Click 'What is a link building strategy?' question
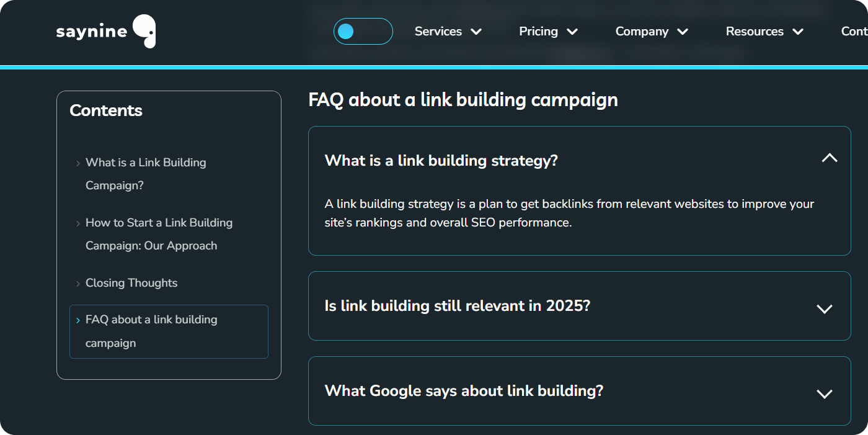This screenshot has width=868, height=435. pos(441,161)
